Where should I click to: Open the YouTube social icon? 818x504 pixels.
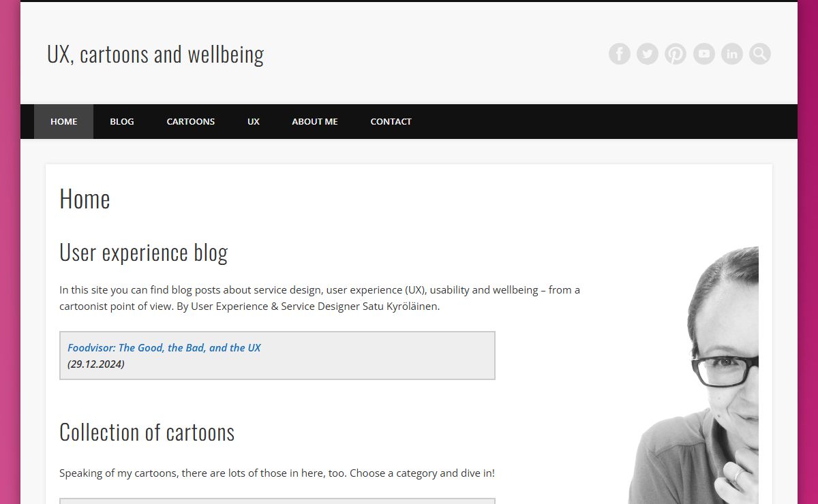(703, 54)
